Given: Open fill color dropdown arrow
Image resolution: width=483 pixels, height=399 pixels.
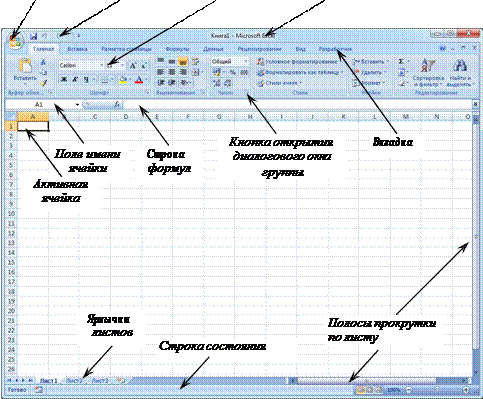Looking at the screenshot, I should (x=130, y=79).
